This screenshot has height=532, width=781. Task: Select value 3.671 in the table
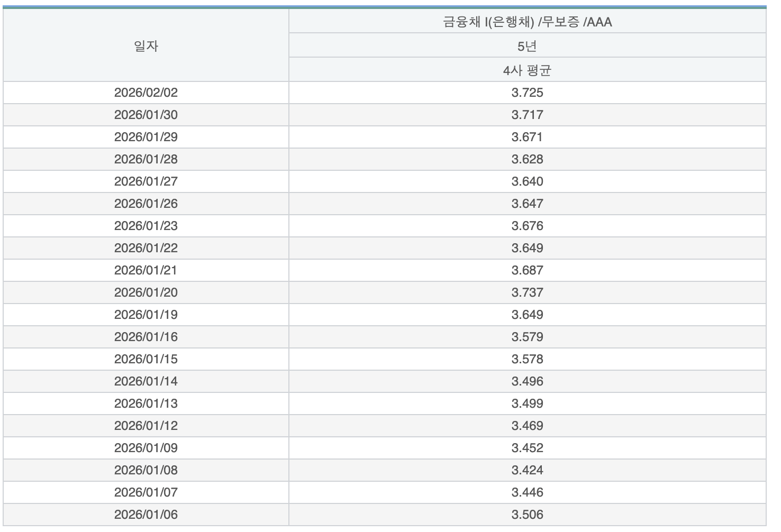click(x=528, y=137)
